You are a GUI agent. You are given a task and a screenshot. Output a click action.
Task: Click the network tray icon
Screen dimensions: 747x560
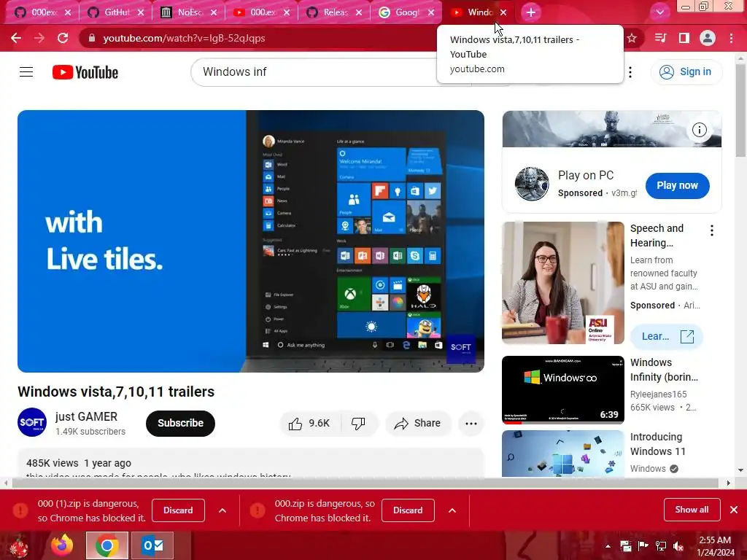tap(661, 545)
